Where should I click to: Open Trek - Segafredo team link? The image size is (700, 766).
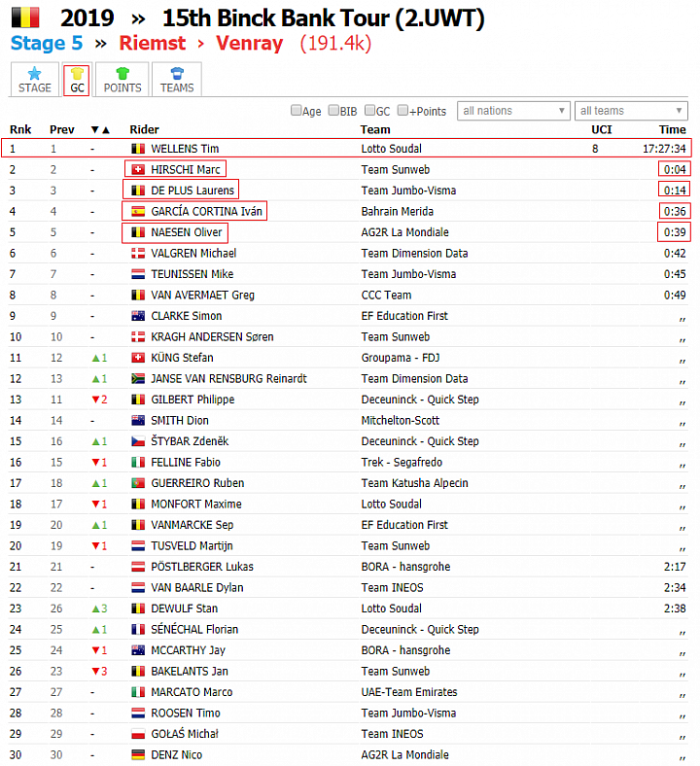point(402,462)
